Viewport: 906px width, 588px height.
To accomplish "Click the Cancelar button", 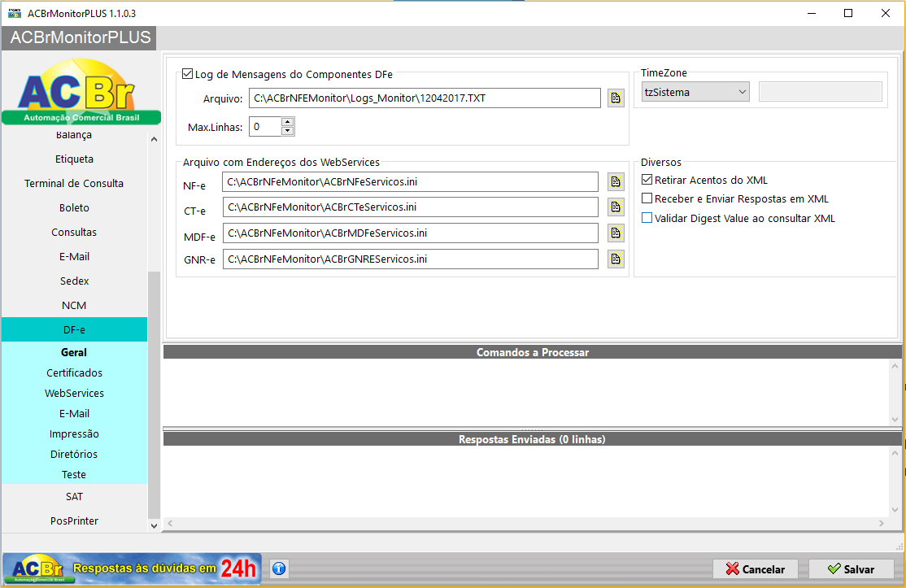I will [756, 569].
